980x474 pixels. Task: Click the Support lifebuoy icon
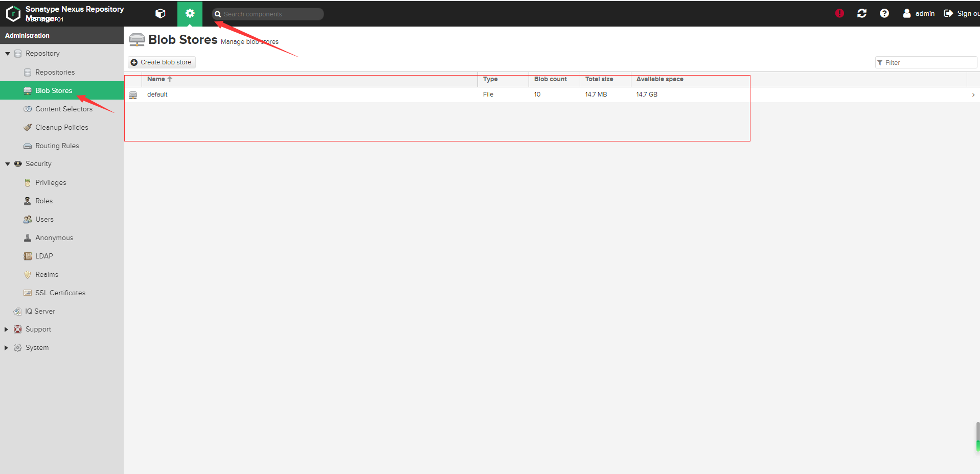click(18, 329)
